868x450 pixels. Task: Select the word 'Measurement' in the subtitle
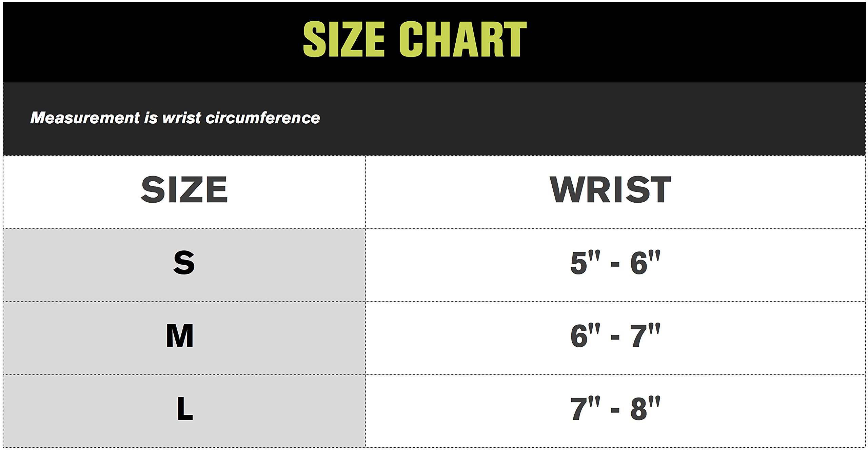point(85,118)
